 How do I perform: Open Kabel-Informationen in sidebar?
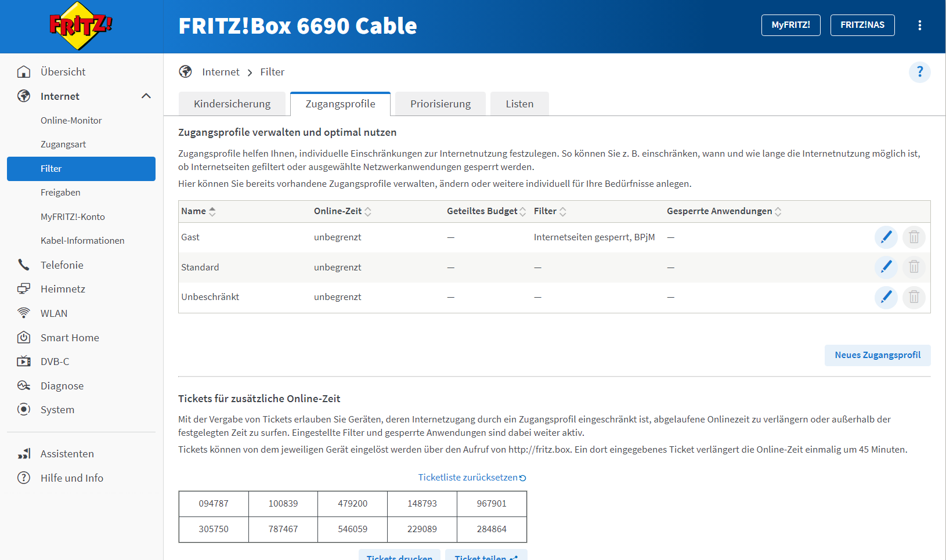click(x=82, y=240)
